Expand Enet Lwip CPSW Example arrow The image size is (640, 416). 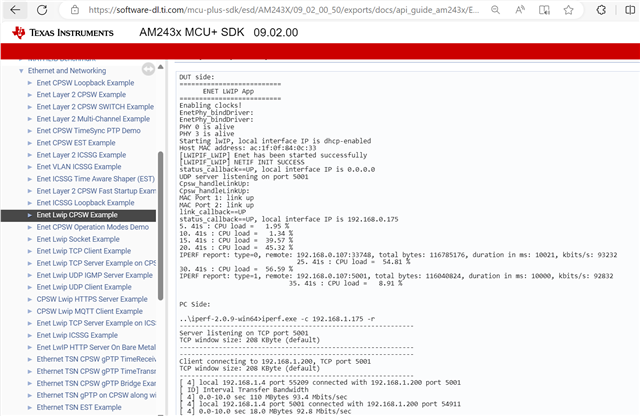[x=30, y=215]
